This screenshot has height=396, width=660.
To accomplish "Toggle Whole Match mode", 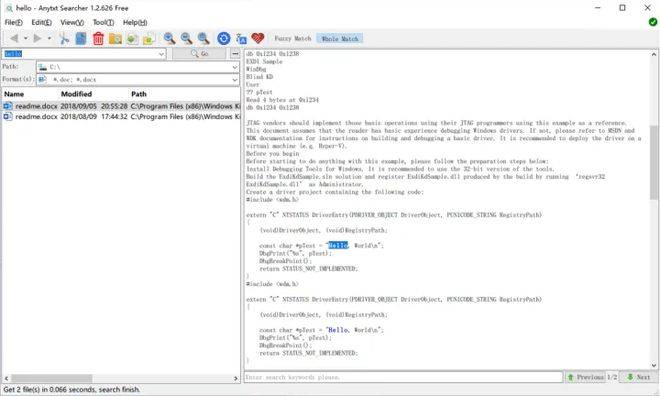I will 340,39.
